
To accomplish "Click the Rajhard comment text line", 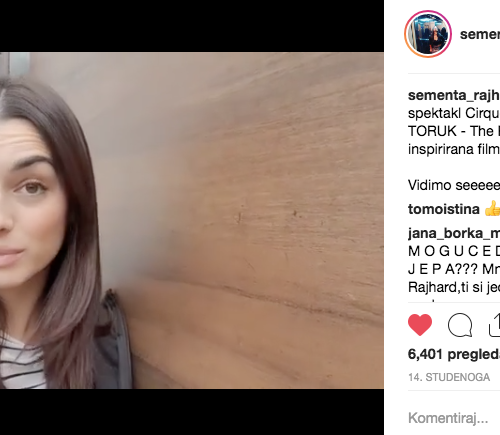I will pyautogui.click(x=454, y=287).
